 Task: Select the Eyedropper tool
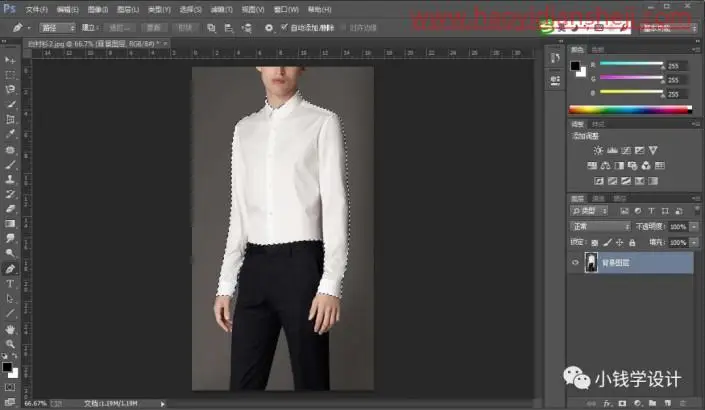(10, 134)
